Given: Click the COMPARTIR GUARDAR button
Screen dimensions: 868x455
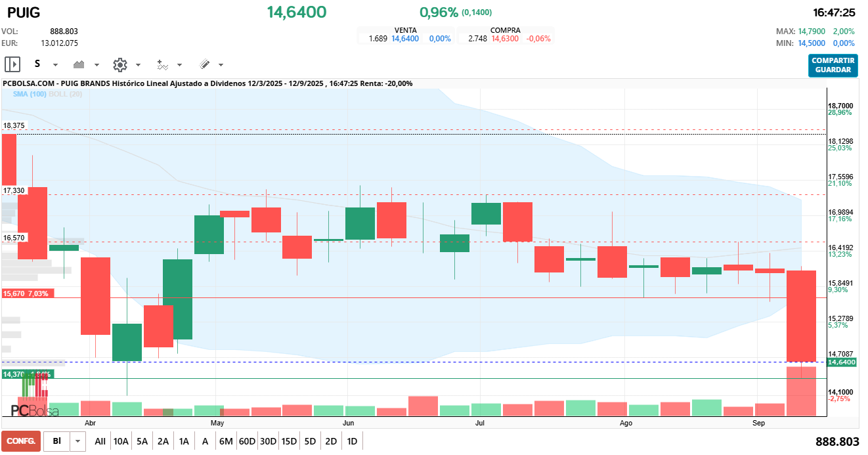Looking at the screenshot, I should pyautogui.click(x=833, y=65).
